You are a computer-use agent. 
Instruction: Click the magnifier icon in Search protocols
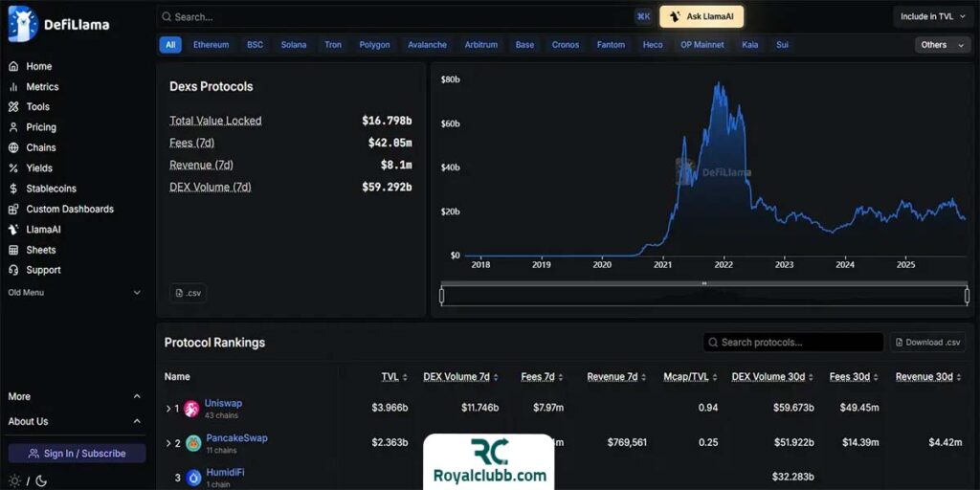coord(714,343)
